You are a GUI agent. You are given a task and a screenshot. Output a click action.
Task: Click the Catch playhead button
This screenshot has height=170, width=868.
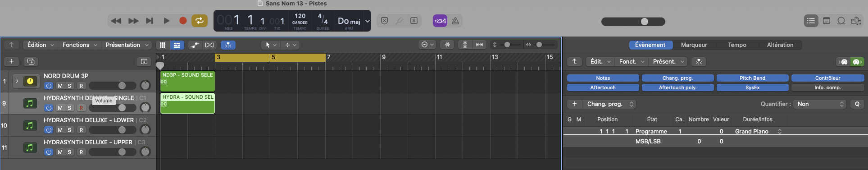(228, 45)
